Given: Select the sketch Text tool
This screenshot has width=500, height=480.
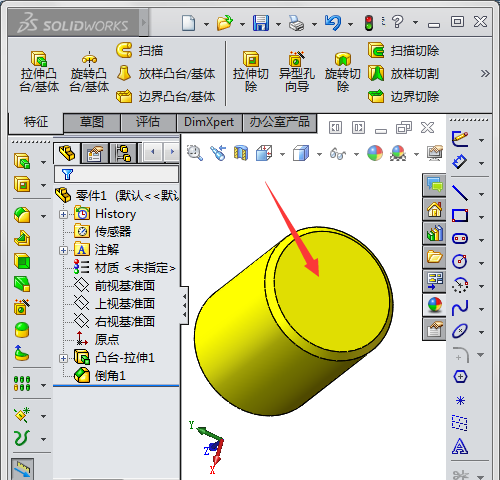Looking at the screenshot, I should pos(460,446).
